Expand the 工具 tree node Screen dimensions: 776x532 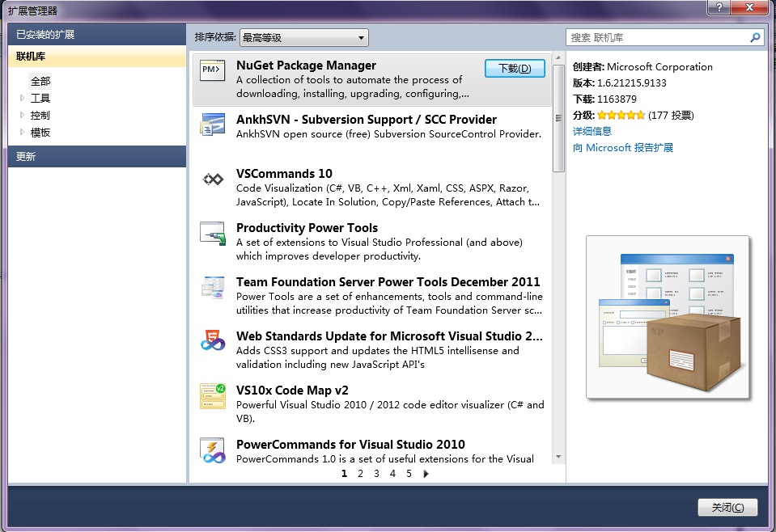click(x=23, y=98)
